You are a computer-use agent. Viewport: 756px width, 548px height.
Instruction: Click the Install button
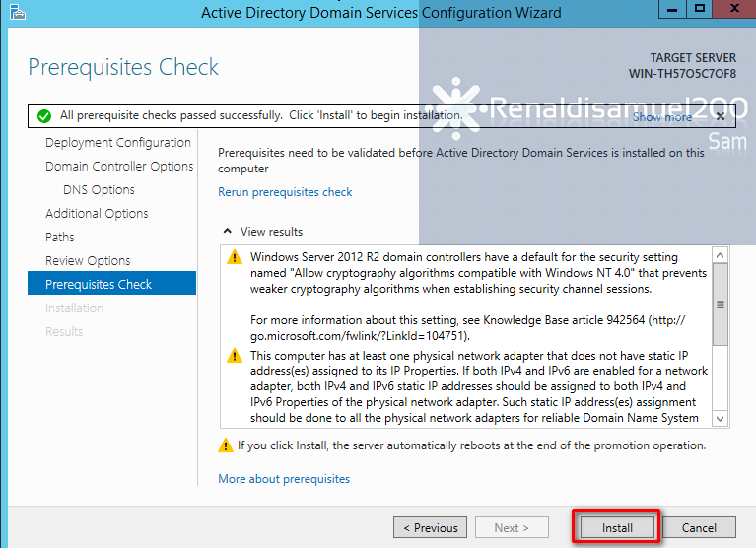pos(617,527)
